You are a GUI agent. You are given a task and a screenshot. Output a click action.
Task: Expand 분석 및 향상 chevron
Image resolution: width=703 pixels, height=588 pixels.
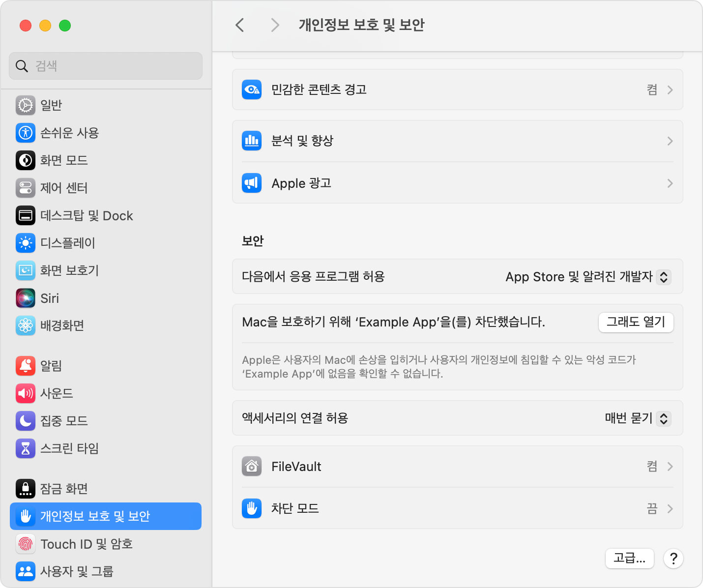[670, 141]
